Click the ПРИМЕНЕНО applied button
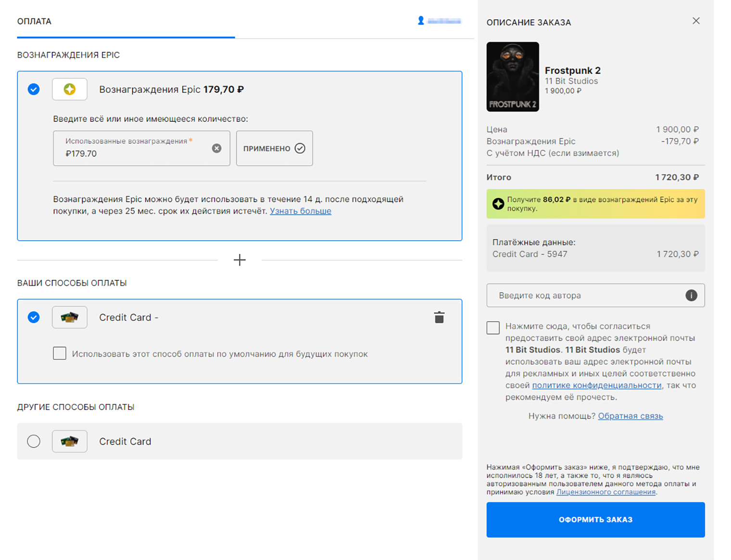 (275, 148)
